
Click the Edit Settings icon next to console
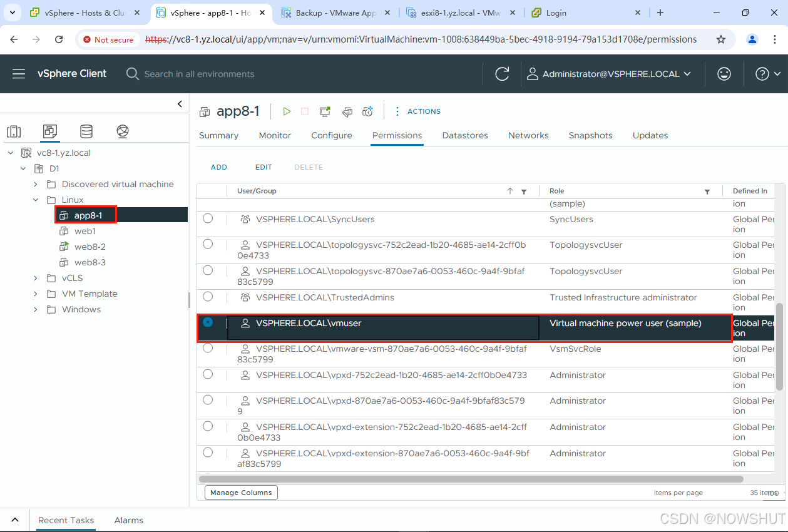point(347,111)
